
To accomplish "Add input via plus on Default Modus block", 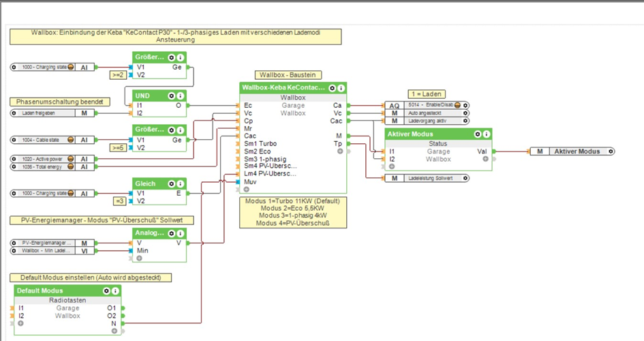I will 20,324.
